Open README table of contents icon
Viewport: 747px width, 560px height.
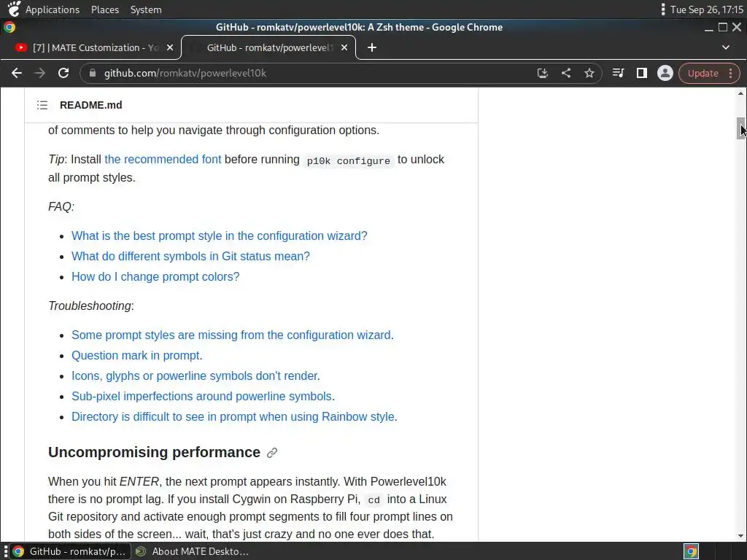tap(42, 105)
